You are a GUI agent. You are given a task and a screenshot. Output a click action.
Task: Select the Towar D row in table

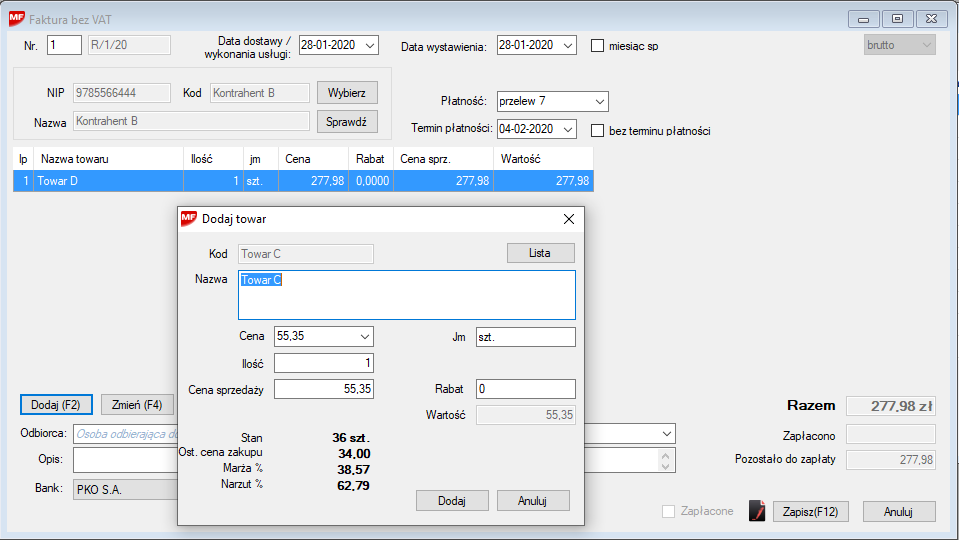pyautogui.click(x=108, y=181)
